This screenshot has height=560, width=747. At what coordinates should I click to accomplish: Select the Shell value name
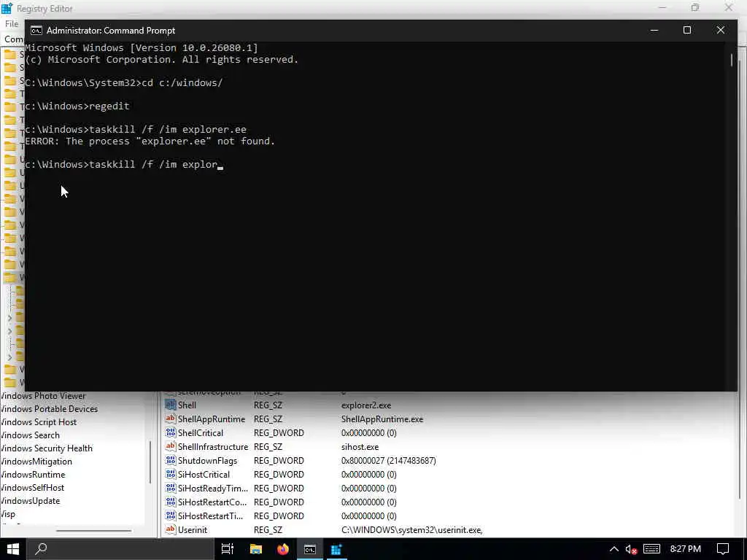[187, 405]
